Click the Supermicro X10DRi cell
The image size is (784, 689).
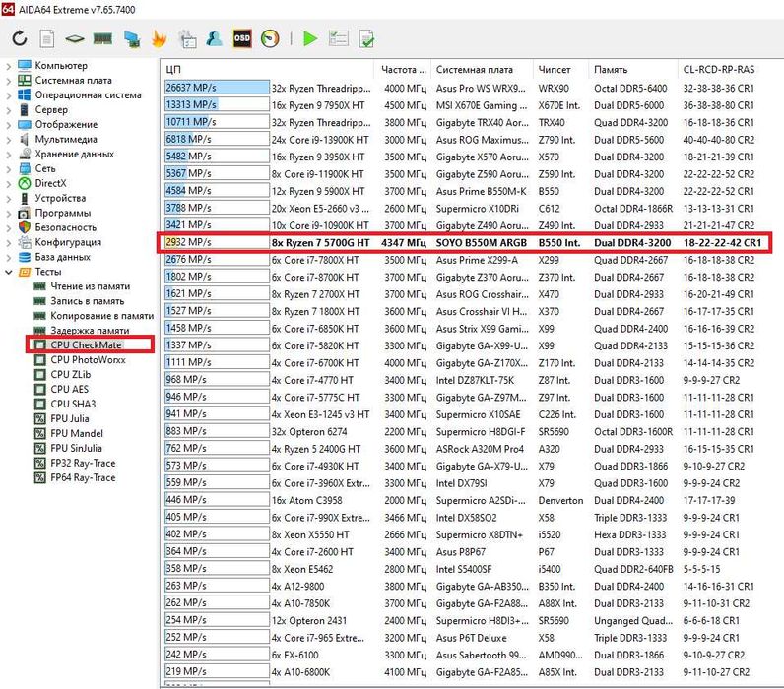(x=477, y=209)
